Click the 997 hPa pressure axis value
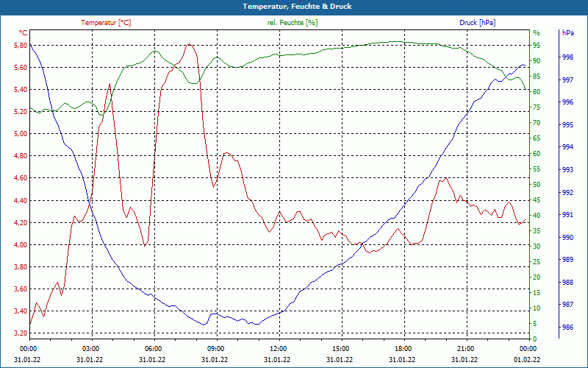Image resolution: width=588 pixels, height=368 pixels. pos(568,80)
